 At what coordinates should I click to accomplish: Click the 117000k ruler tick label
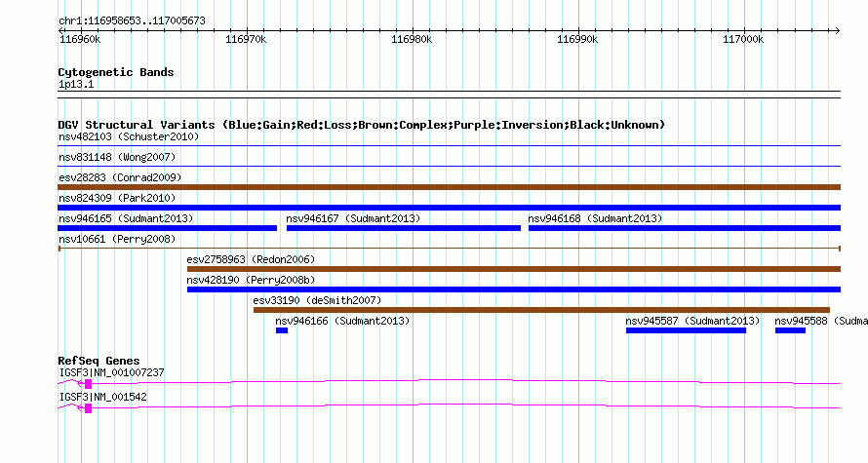pyautogui.click(x=743, y=39)
